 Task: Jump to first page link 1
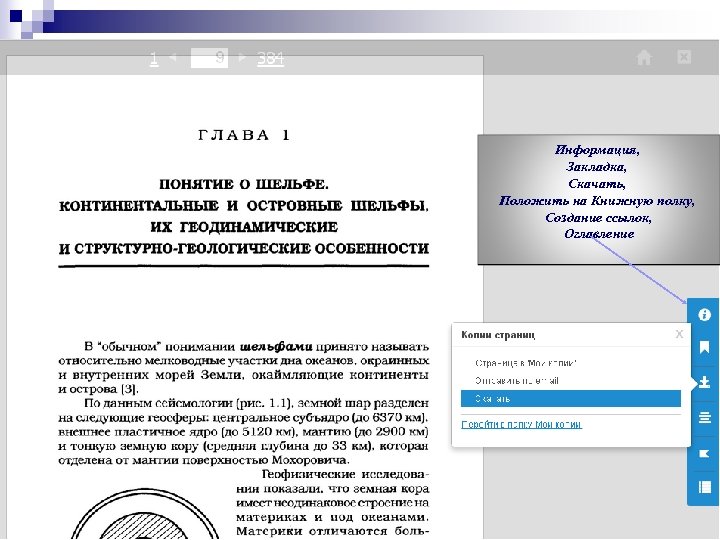[x=154, y=58]
